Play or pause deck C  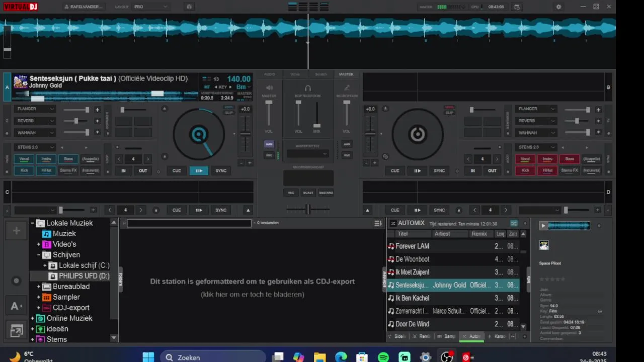(199, 210)
